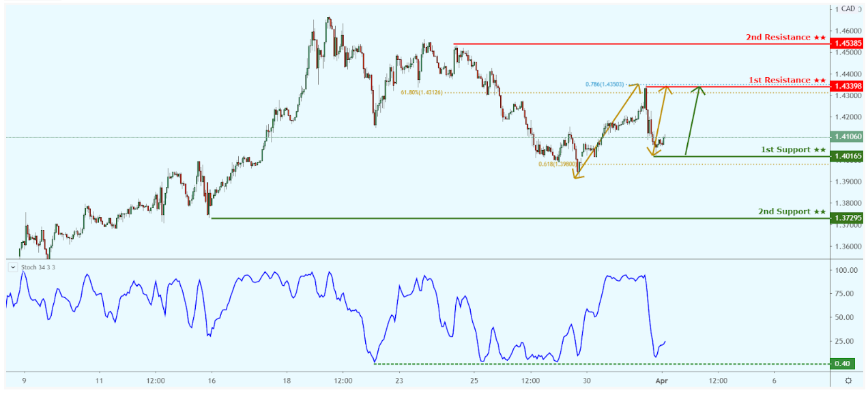
Task: Click the 1.46000 price axis value
Action: point(848,31)
